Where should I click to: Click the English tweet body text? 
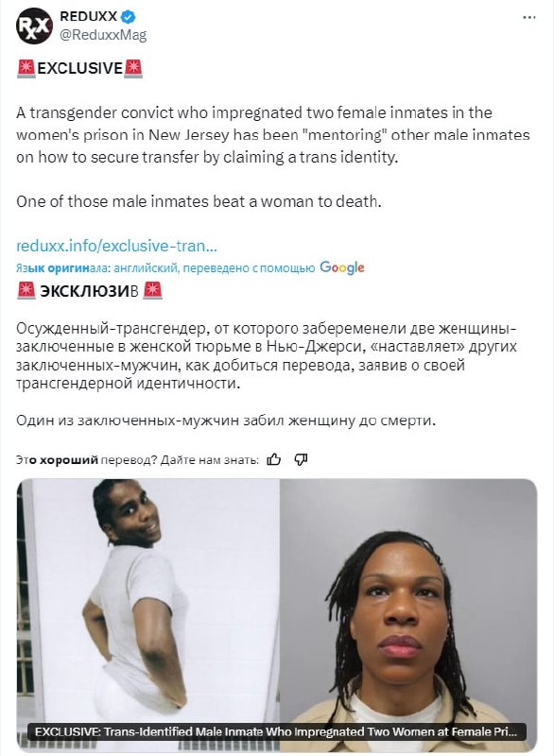click(273, 157)
